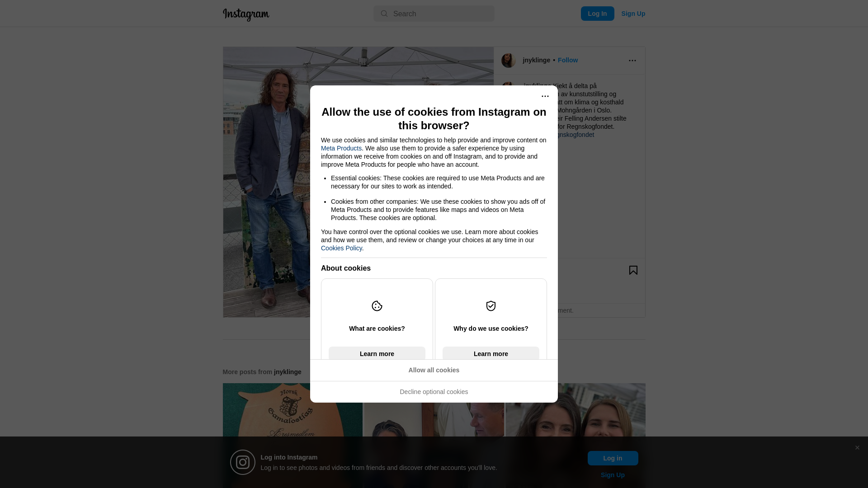Click the shield icon above Why do we use cookies
The image size is (868, 488).
491,306
